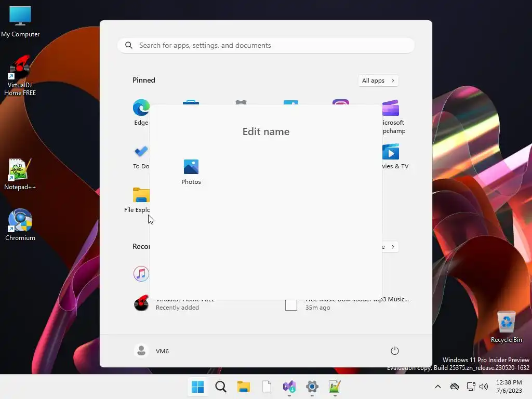Open the Photos app in the folder
This screenshot has width=532, height=399.
[191, 172]
